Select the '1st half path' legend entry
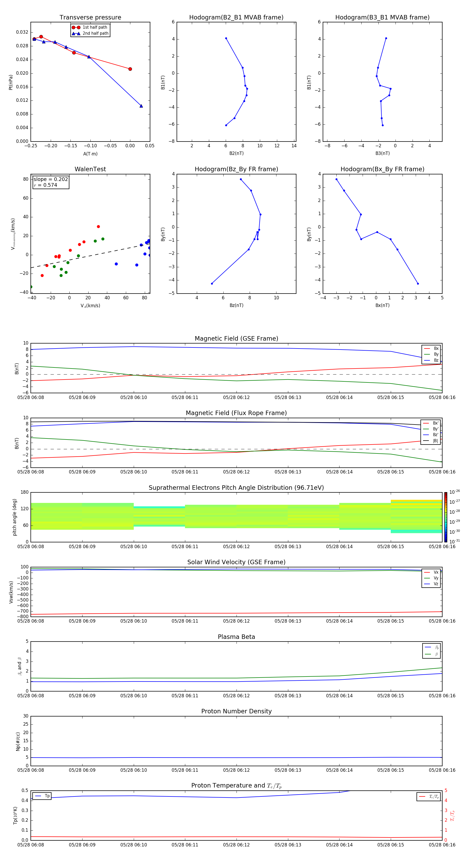The height and width of the screenshot is (868, 473). click(x=90, y=27)
